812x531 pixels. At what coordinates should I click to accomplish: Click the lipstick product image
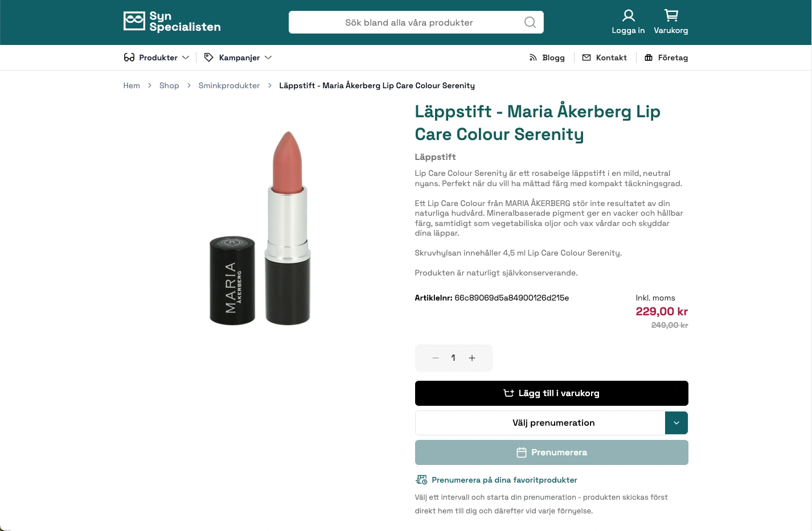tap(261, 228)
